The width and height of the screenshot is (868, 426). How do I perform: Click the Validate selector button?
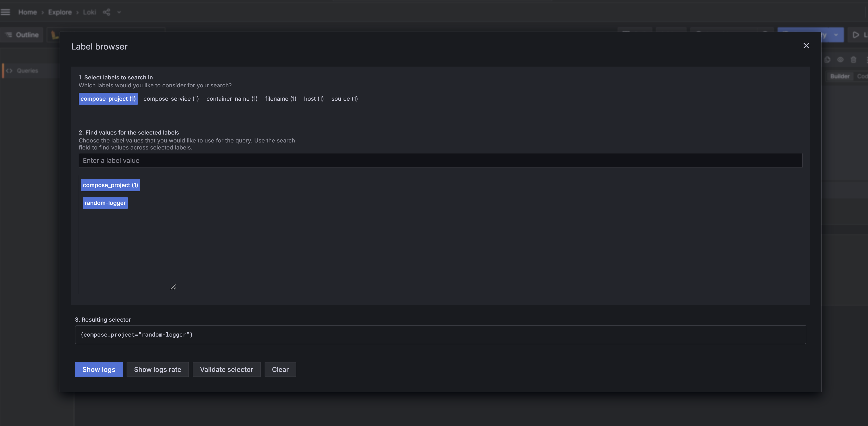pyautogui.click(x=227, y=369)
